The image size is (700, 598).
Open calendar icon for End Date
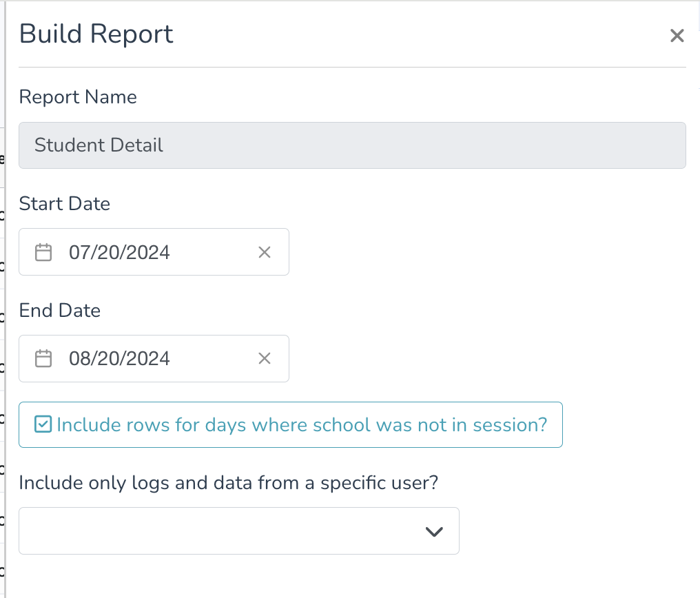coord(43,358)
